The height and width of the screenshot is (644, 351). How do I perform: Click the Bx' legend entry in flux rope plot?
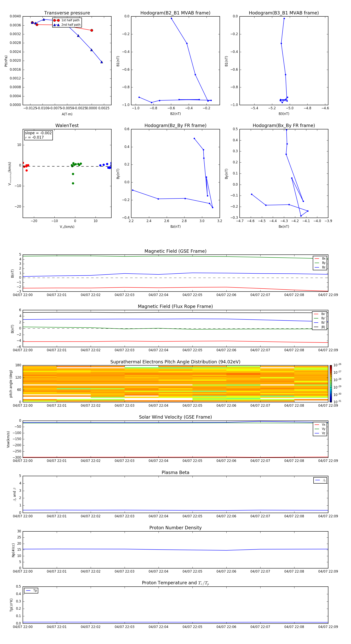pyautogui.click(x=320, y=314)
